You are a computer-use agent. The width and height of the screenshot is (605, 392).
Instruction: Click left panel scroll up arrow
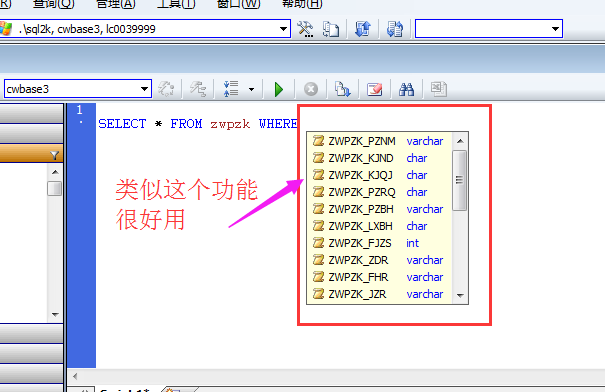pyautogui.click(x=55, y=172)
